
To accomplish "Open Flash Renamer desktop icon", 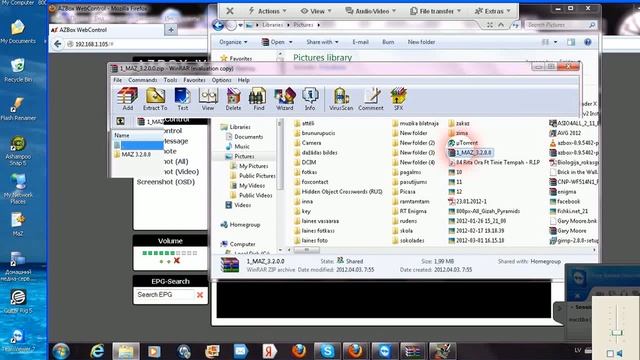I will (x=18, y=109).
